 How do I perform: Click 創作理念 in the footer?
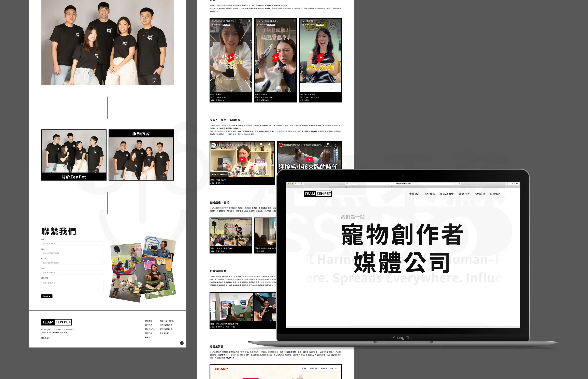[149, 325]
